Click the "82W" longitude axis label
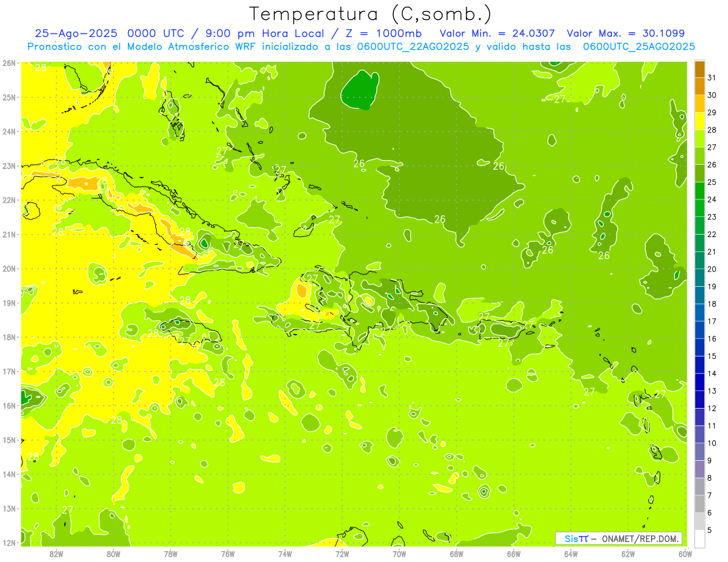728x562 pixels. click(x=56, y=554)
